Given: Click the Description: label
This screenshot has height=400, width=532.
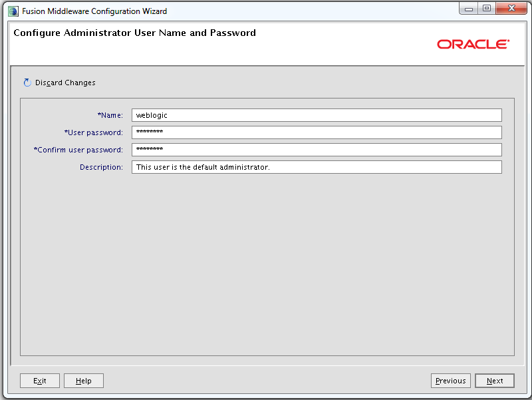Looking at the screenshot, I should pyautogui.click(x=102, y=167).
